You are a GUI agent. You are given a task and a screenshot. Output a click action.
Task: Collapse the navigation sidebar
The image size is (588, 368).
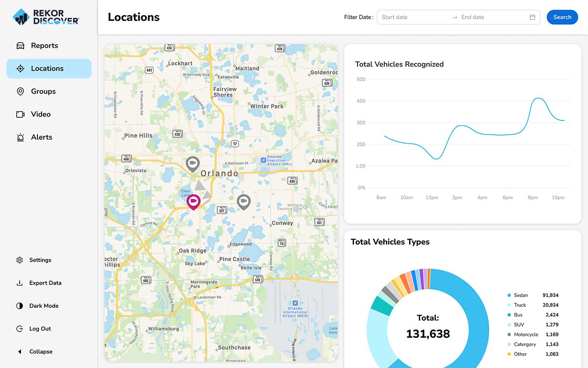(20, 351)
